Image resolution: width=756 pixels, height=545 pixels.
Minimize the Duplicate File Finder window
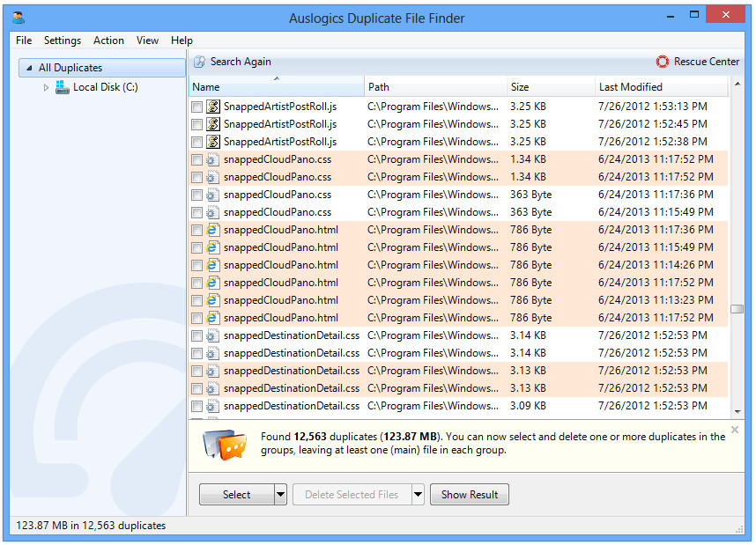coord(671,16)
